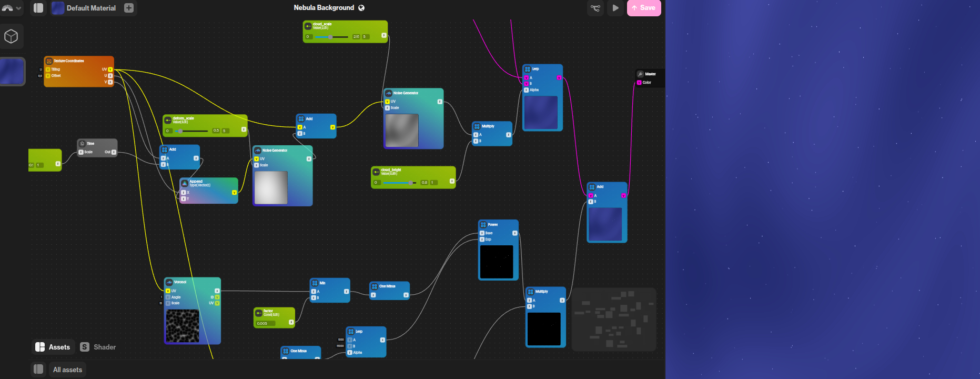Click the factor constant 0.005 input field
The height and width of the screenshot is (379, 980).
266,323
